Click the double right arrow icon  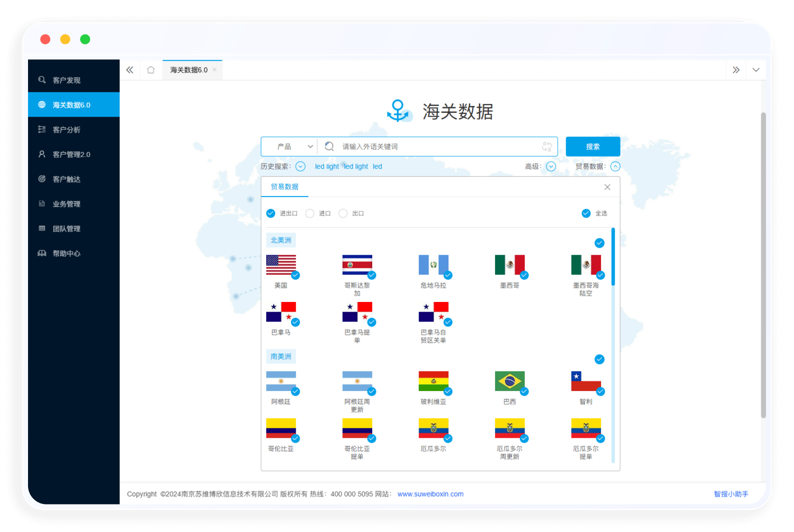736,70
